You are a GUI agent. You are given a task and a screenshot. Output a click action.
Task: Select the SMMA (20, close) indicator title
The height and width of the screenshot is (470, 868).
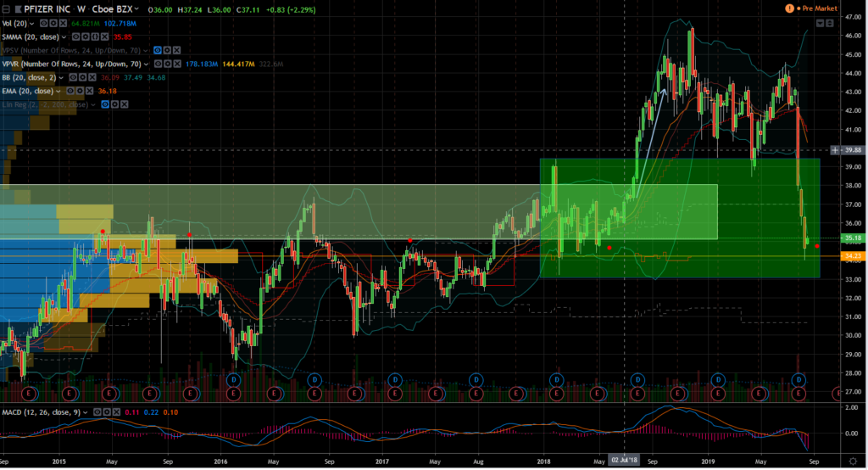31,37
